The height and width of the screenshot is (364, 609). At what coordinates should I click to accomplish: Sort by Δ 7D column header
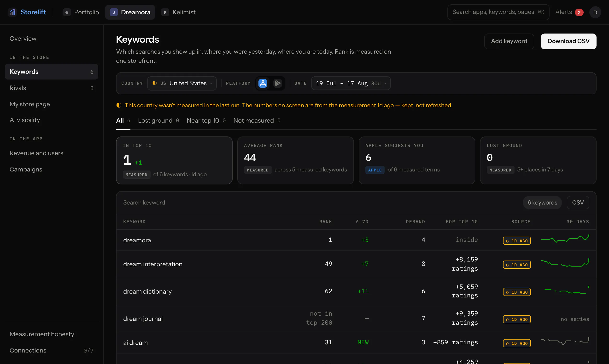[362, 222]
